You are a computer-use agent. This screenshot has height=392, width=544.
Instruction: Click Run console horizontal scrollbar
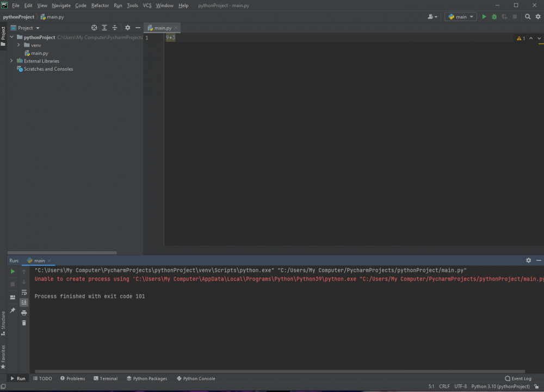pyautogui.click(x=280, y=371)
